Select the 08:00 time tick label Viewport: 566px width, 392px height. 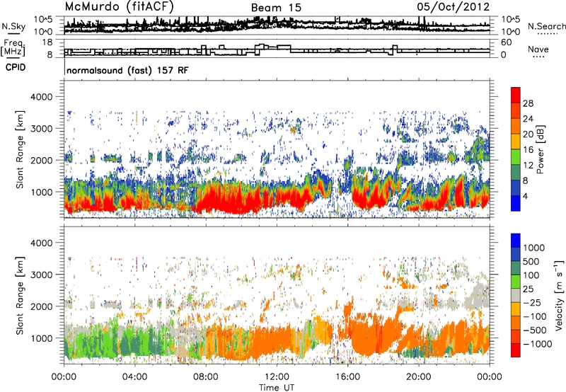pos(206,377)
